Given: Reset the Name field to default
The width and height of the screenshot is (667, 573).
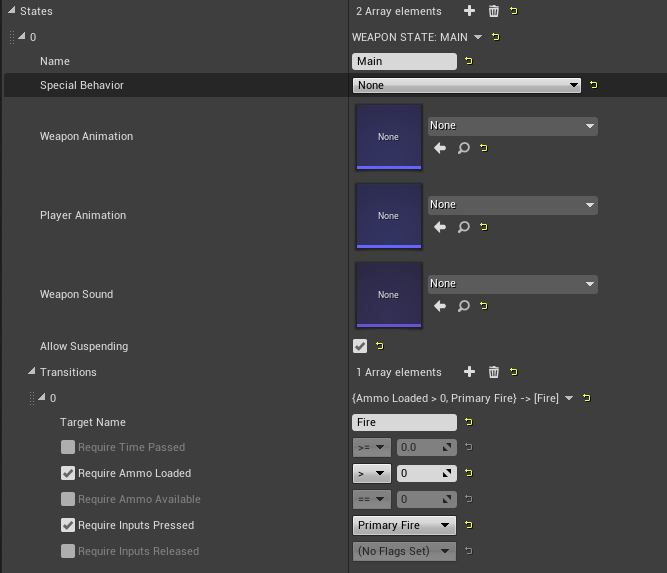Looking at the screenshot, I should (x=469, y=61).
